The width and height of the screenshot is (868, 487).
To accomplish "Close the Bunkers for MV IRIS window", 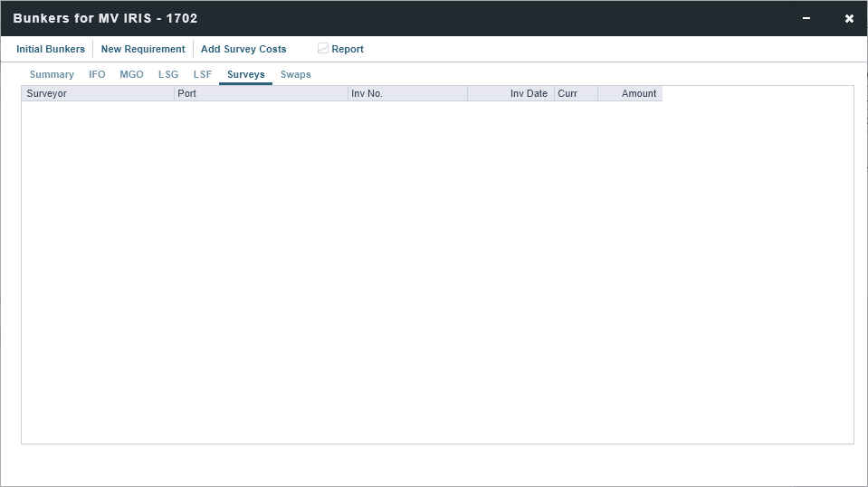I will coord(849,18).
